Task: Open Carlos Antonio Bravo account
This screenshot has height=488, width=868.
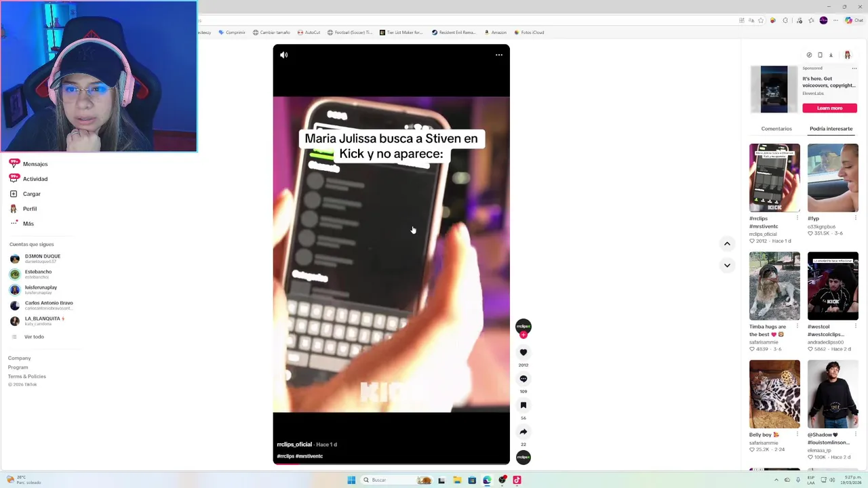Action: pos(42,305)
